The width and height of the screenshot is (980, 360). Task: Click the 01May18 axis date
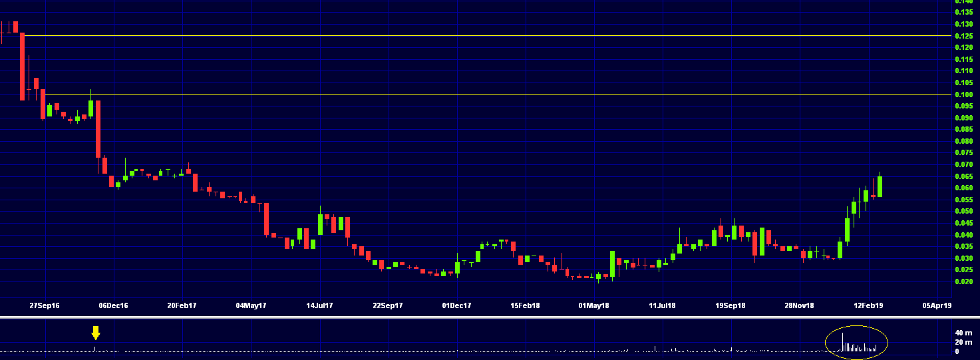click(594, 306)
